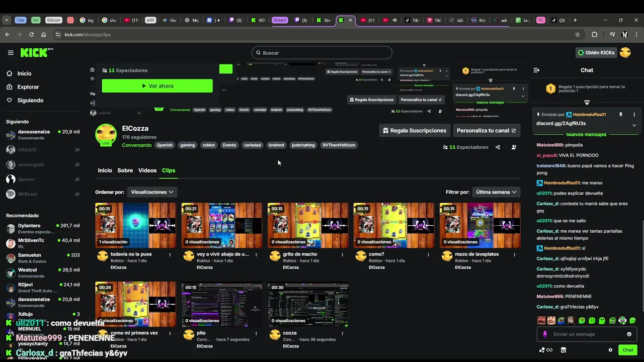Select the Clips channel tab
This screenshot has height=362, width=644.
click(x=169, y=170)
